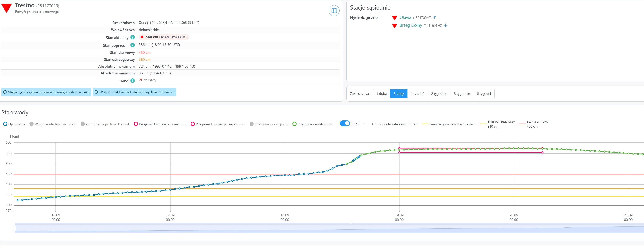Switch to 1 doba time range
Viewport: 644px width, 249px height.
click(x=381, y=94)
